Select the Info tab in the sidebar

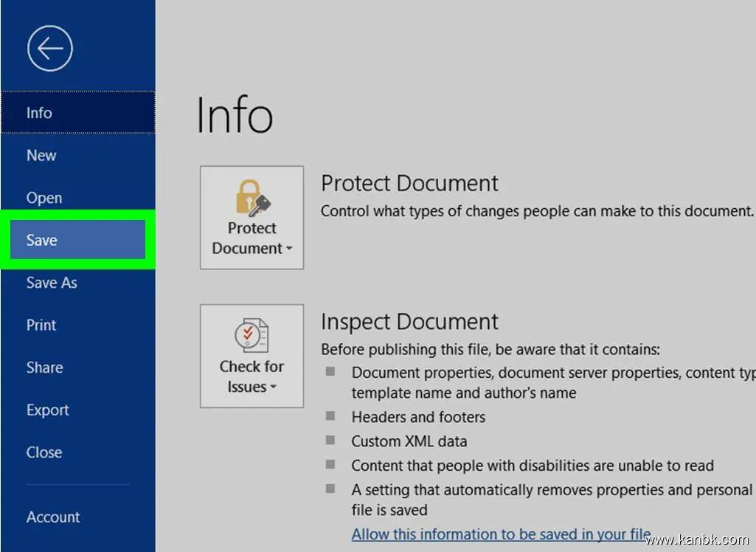(40, 113)
